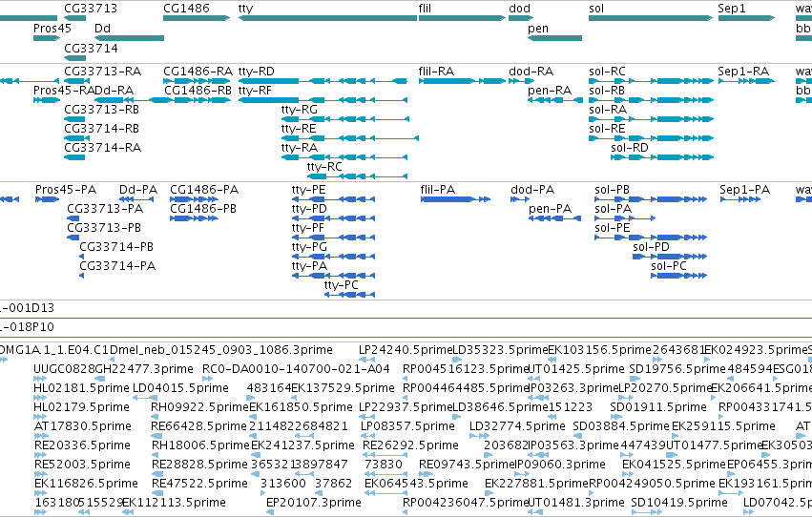Click label GH22477.3prime
This screenshot has height=517, width=812.
tap(144, 369)
